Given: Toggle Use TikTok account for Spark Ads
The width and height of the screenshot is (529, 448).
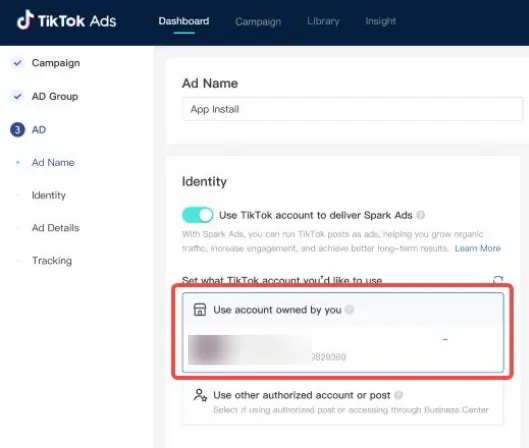Looking at the screenshot, I should pos(198,215).
